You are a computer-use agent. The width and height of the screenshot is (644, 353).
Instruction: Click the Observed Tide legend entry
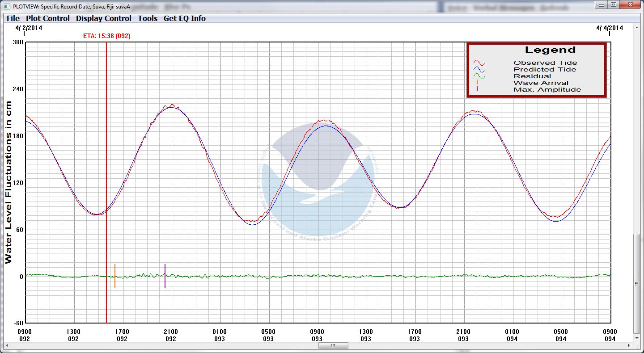(x=545, y=63)
